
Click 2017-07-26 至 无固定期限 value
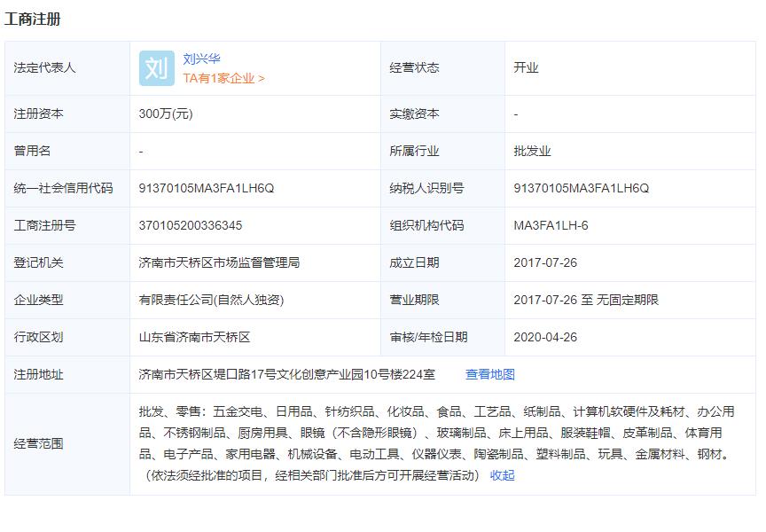[x=586, y=300]
